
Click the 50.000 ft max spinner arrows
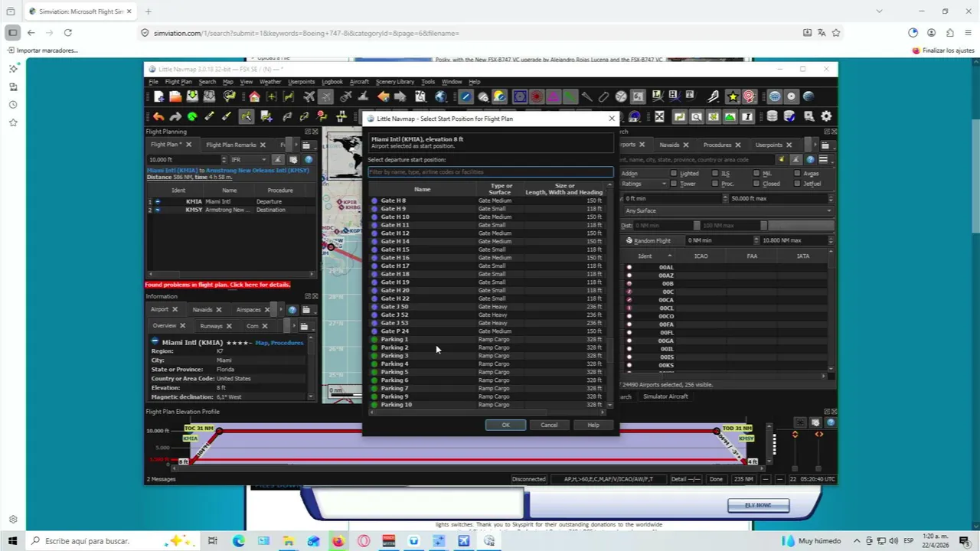[x=830, y=198]
